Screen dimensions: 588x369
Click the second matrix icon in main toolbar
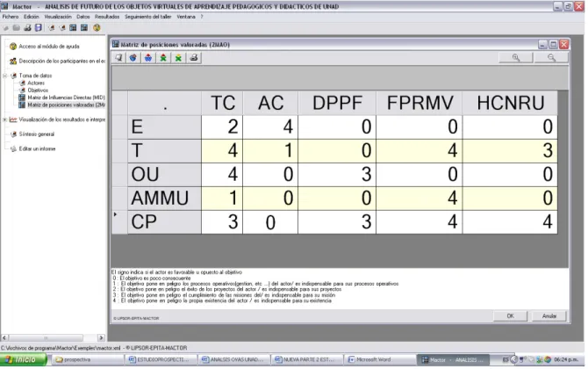pyautogui.click(x=84, y=28)
